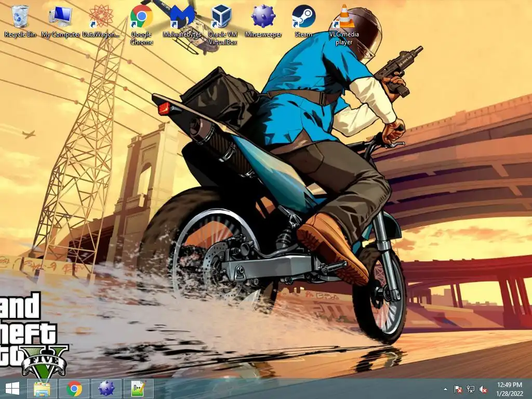Open the Action Center flag icon
The image size is (532, 399).
coord(458,389)
